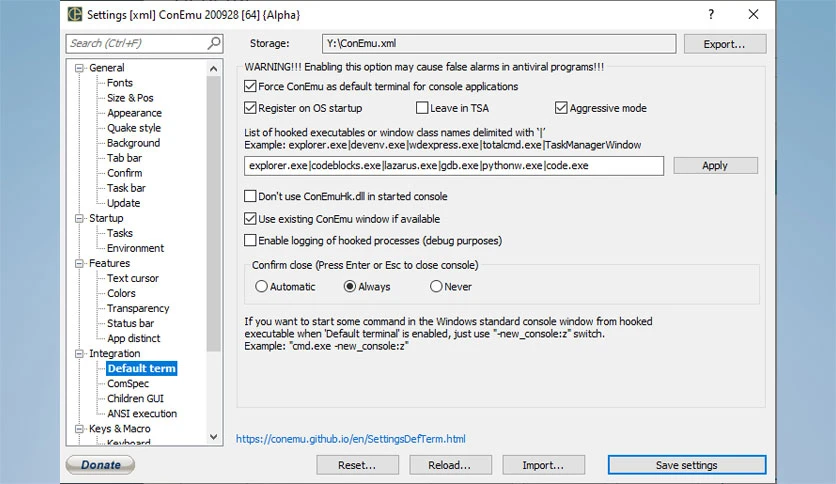Collapse the Integration tree node
The image size is (836, 484).
[79, 353]
